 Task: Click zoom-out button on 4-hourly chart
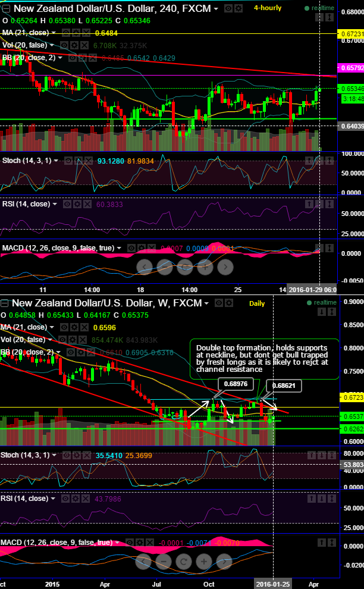click(x=164, y=267)
